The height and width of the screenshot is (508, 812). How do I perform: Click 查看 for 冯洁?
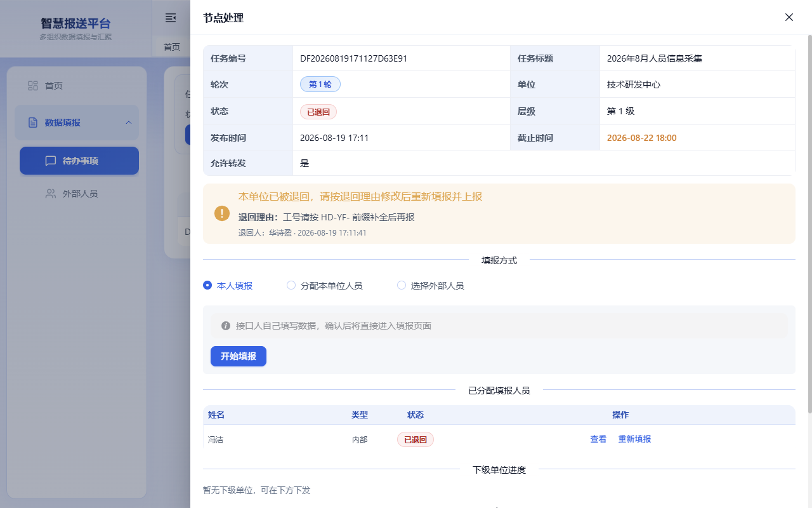[598, 439]
